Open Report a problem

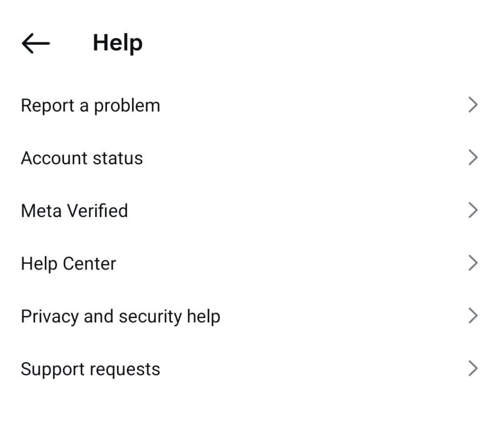tap(91, 105)
